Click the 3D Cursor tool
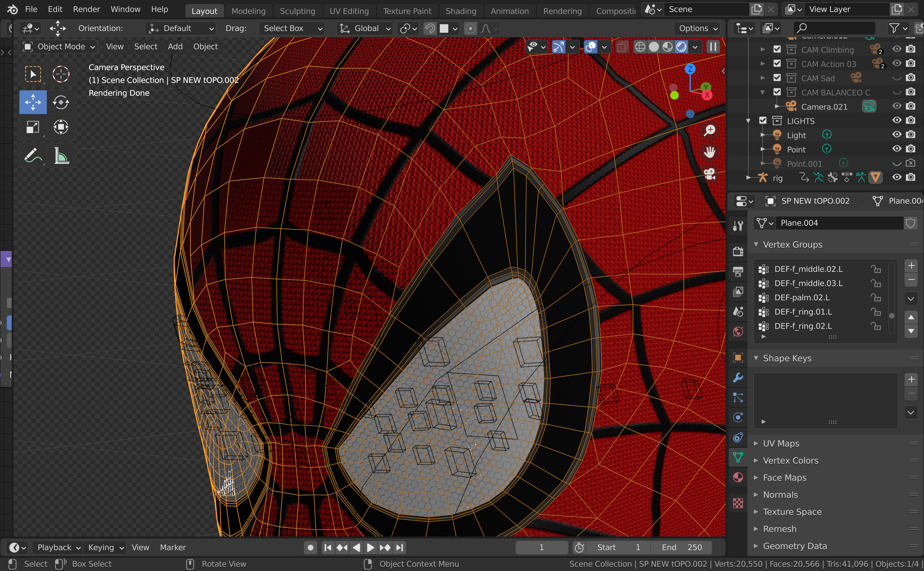 click(61, 74)
